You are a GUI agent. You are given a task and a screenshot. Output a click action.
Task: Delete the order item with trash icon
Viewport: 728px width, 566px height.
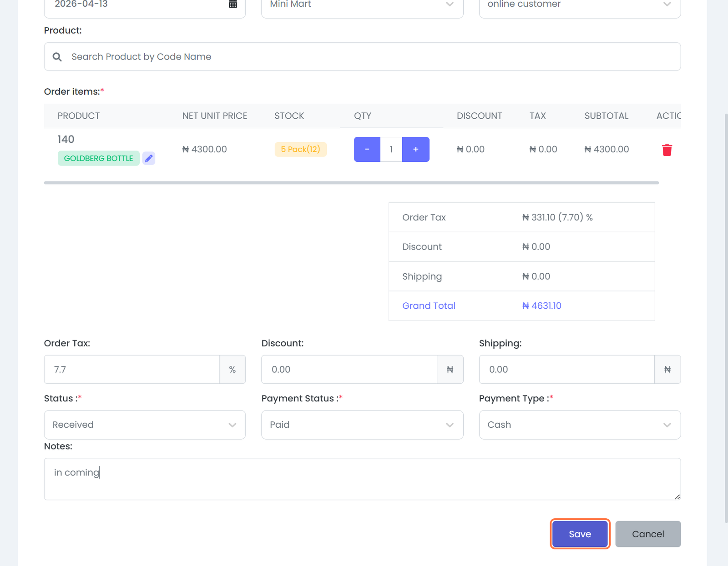667,150
